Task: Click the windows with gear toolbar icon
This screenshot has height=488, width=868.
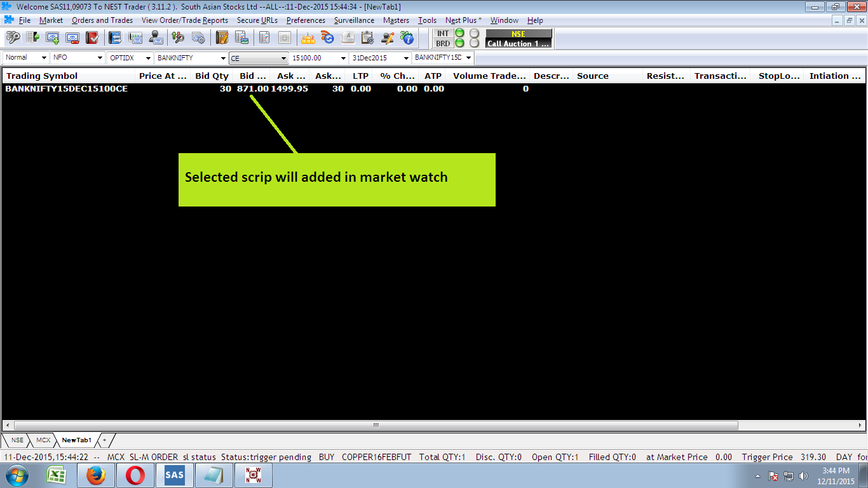Action: pyautogui.click(x=198, y=37)
